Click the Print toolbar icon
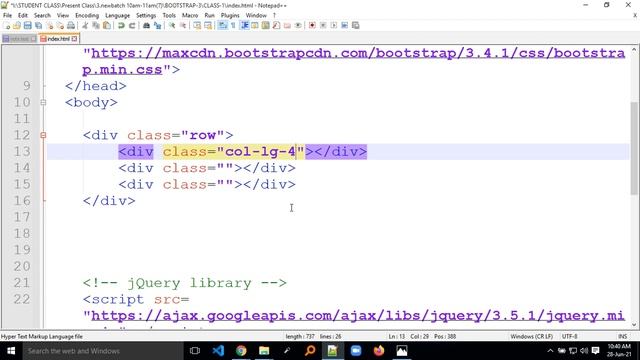 71,25
